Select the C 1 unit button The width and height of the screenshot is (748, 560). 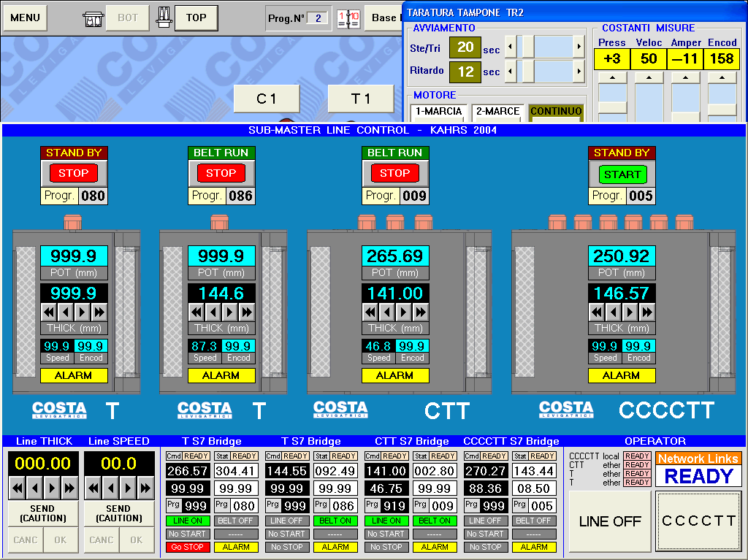(x=266, y=99)
